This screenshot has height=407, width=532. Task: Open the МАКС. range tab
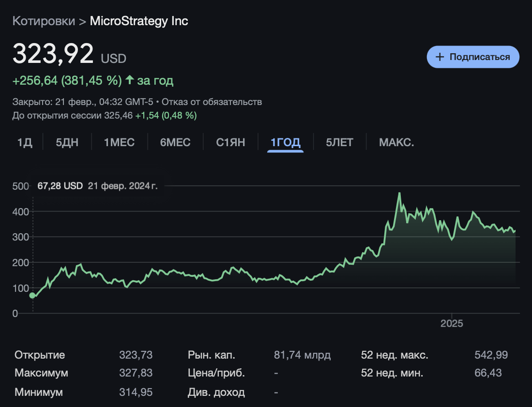[396, 142]
